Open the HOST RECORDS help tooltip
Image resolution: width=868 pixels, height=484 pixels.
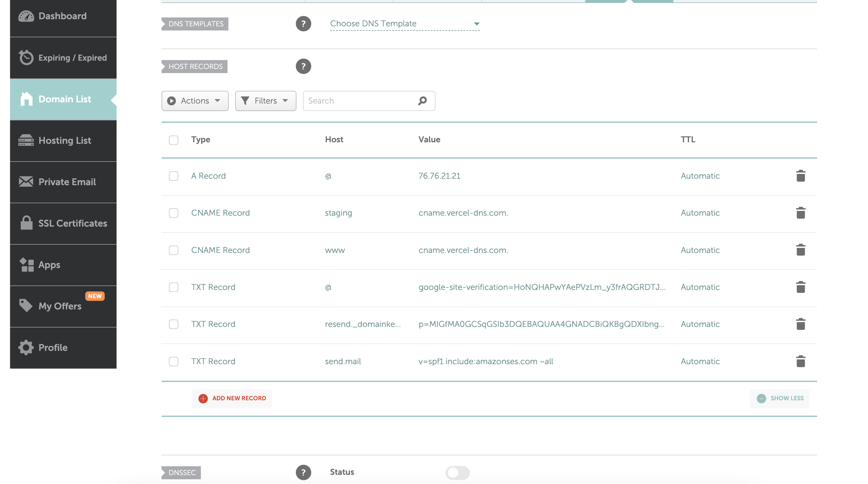coord(303,66)
